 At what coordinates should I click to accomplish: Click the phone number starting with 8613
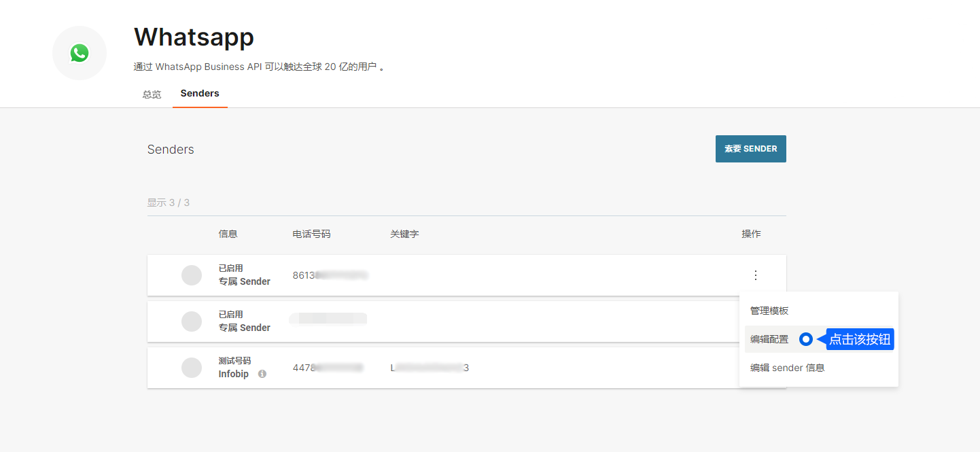(330, 275)
